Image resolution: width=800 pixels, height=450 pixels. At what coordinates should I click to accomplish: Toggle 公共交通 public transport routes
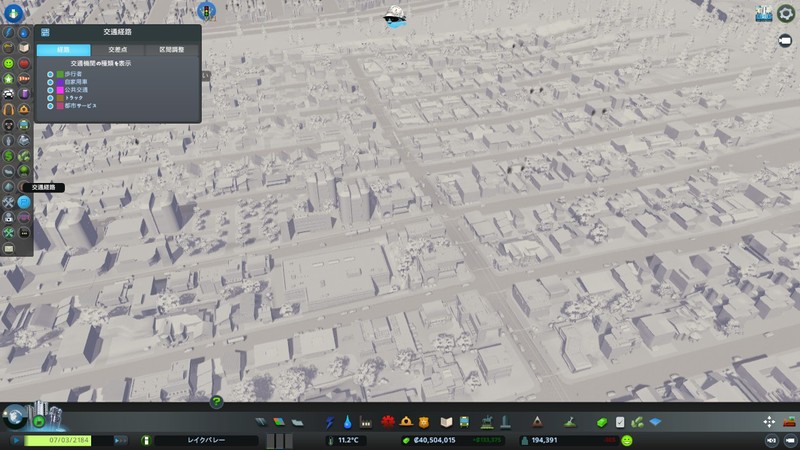coord(50,89)
